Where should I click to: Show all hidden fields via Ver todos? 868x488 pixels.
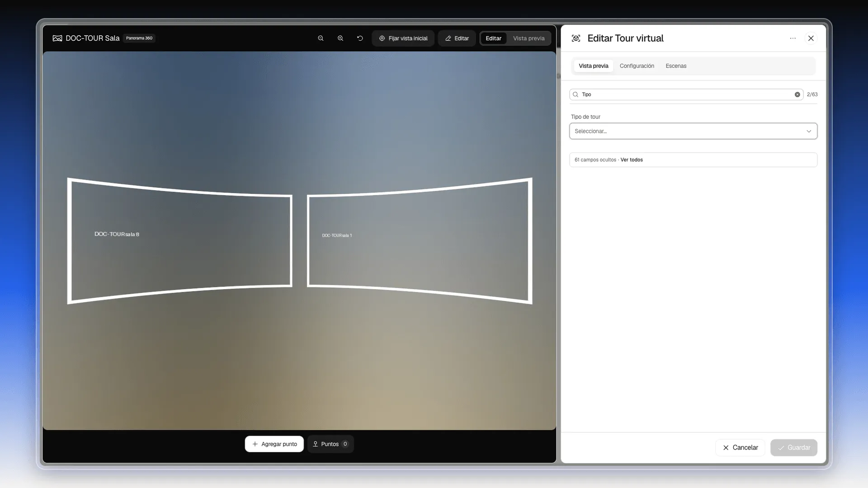click(x=632, y=160)
